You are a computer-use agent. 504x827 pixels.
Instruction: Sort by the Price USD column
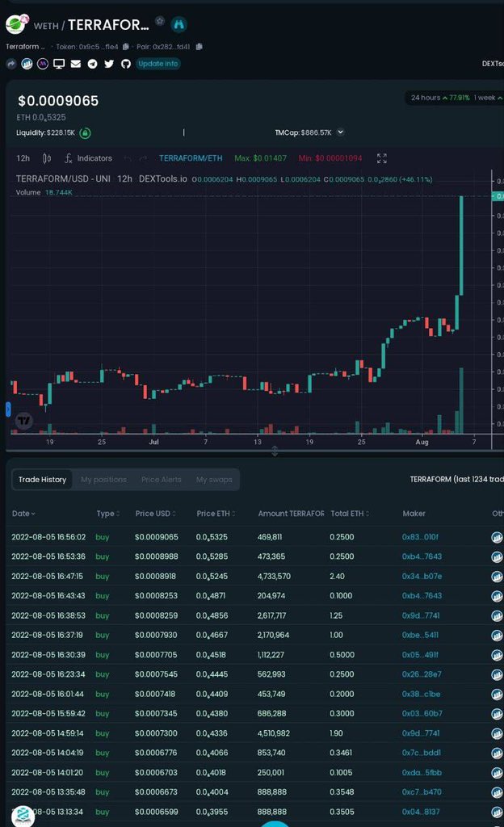coord(156,514)
